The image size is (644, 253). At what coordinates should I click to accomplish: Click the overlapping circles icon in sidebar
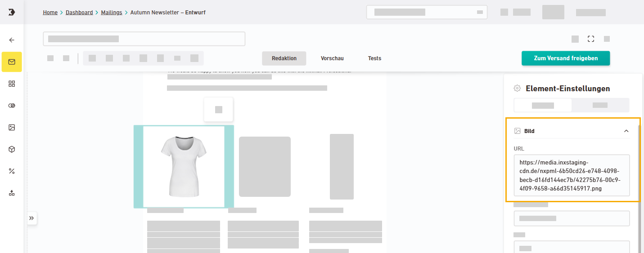click(12, 106)
